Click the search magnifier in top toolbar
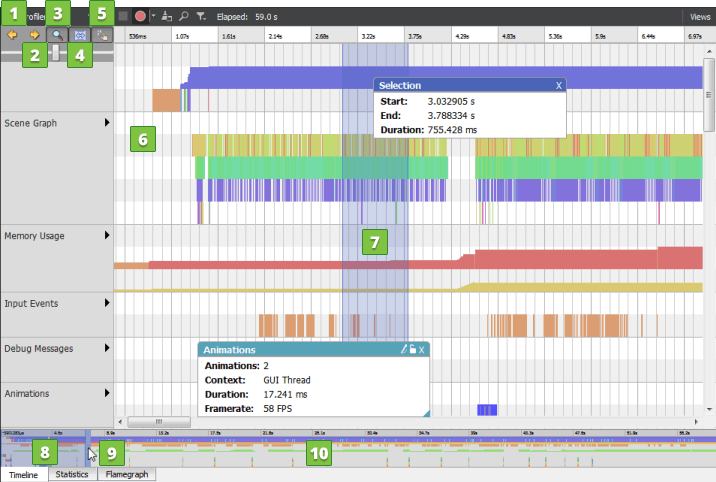Image resolution: width=716 pixels, height=482 pixels. (184, 17)
